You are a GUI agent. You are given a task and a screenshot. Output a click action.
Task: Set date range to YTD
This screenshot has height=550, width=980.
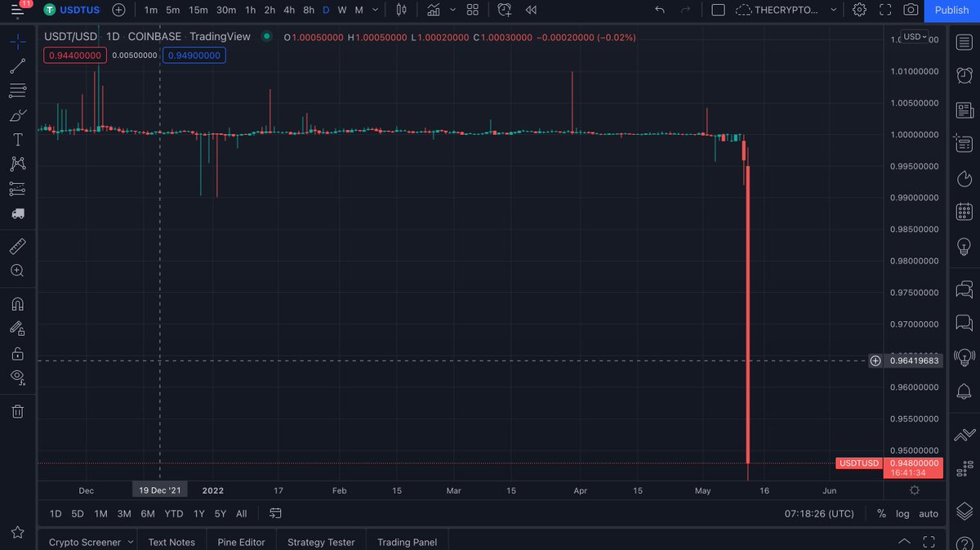(174, 514)
